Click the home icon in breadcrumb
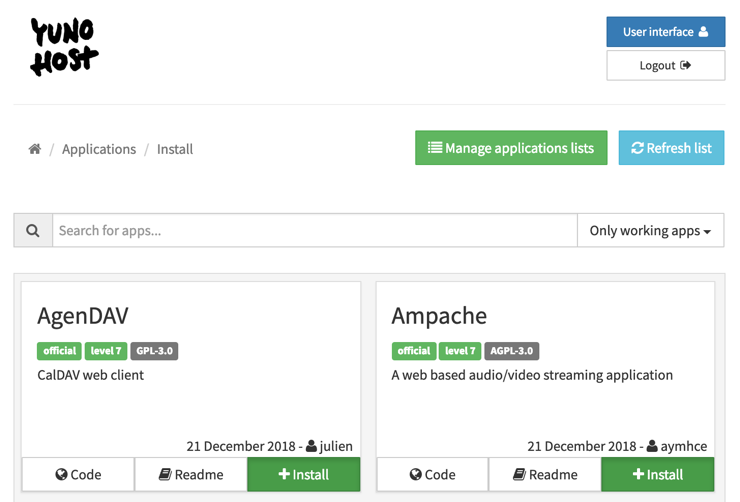 click(x=35, y=149)
